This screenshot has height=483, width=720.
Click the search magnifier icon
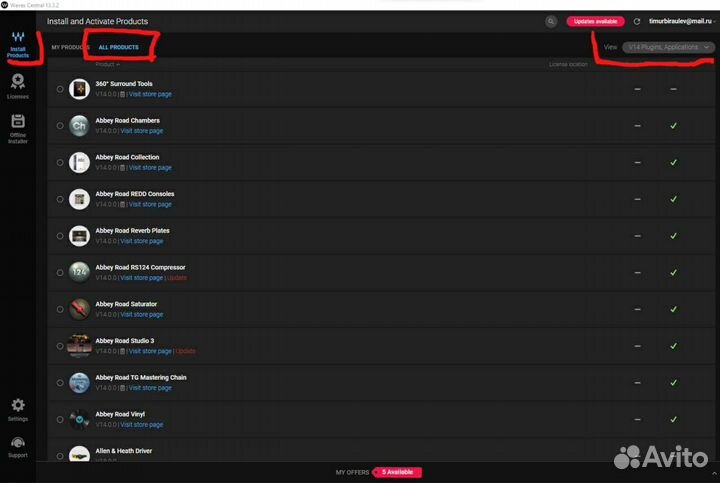[x=551, y=21]
